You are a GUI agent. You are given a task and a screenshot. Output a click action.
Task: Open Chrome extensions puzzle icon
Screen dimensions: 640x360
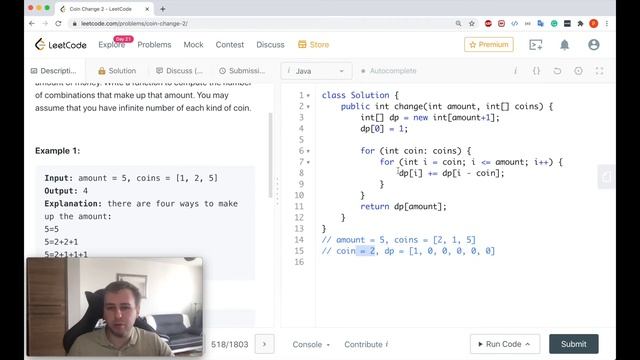(580, 24)
